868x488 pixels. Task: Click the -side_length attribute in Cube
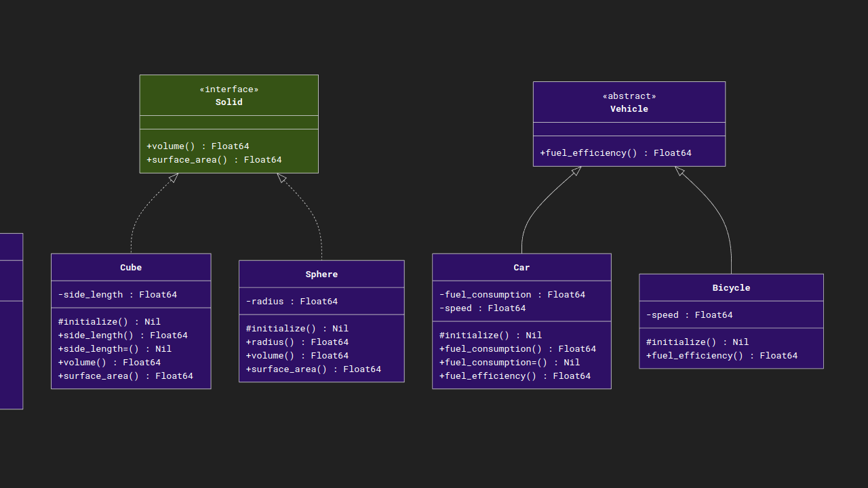pyautogui.click(x=117, y=295)
